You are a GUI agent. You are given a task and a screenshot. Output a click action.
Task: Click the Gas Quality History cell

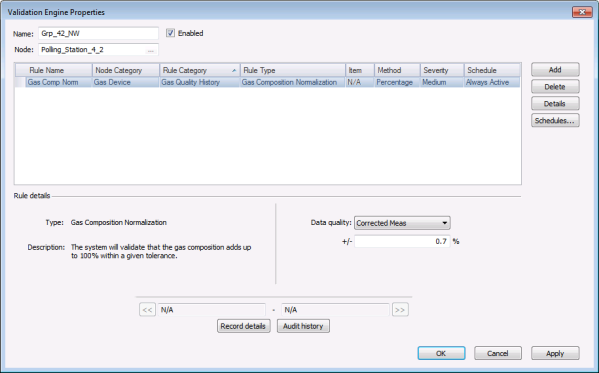click(200, 82)
